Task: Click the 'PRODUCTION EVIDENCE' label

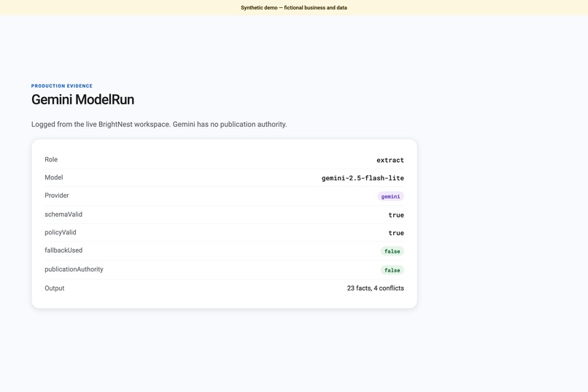Action: click(62, 86)
